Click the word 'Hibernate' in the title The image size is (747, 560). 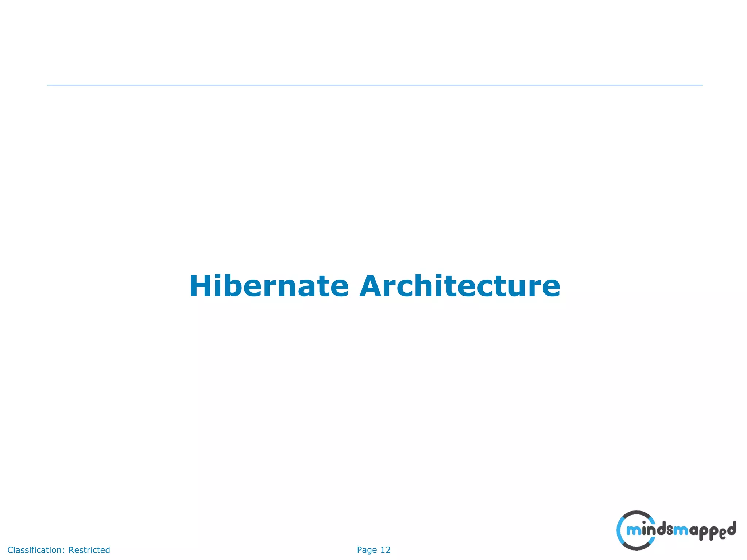point(269,286)
